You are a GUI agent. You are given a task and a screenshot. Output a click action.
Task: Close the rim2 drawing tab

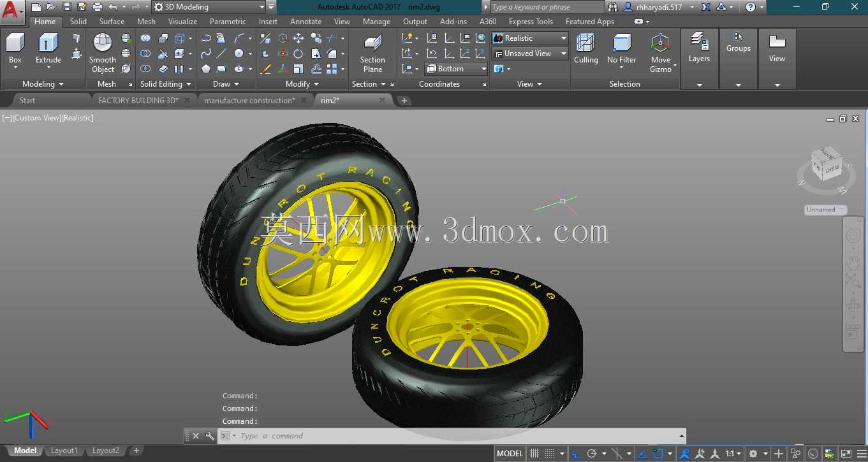pos(382,101)
